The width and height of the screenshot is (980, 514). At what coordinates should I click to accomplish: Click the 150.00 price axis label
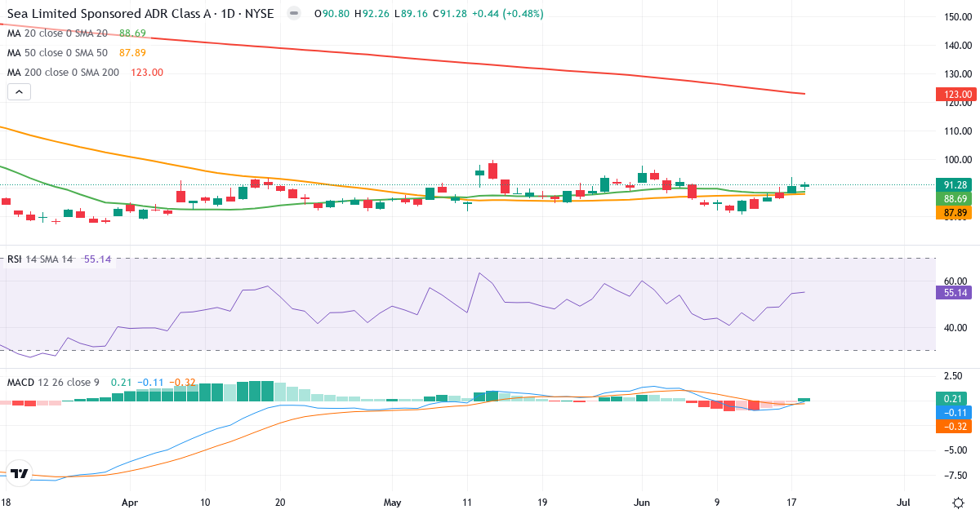click(957, 17)
